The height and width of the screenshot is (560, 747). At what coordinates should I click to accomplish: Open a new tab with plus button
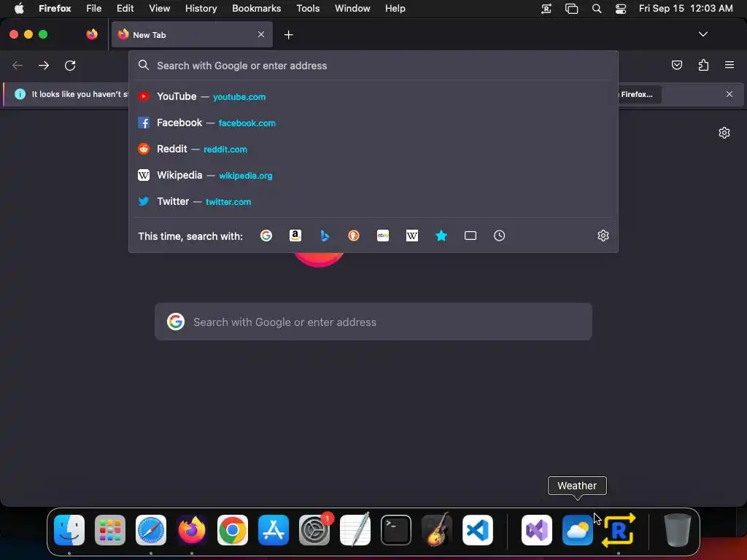(x=289, y=35)
